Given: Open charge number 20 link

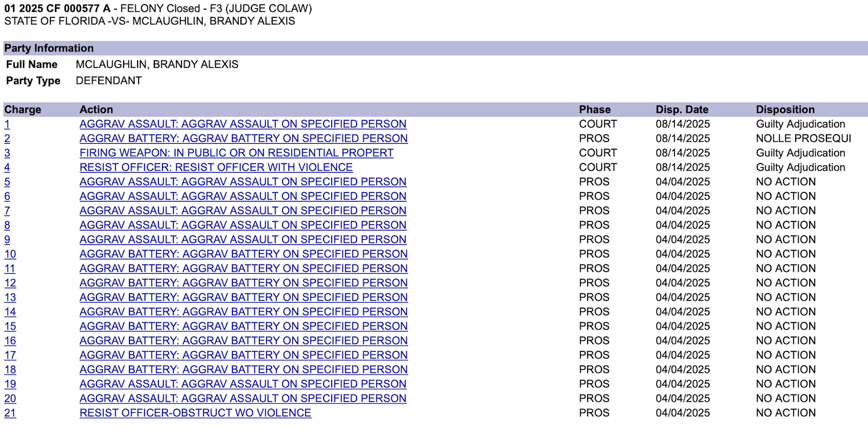Looking at the screenshot, I should tap(10, 399).
